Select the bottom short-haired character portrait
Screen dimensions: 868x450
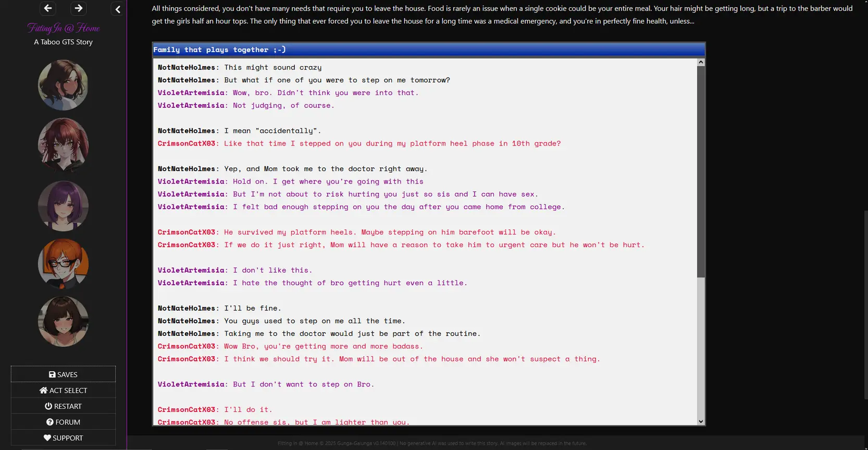point(63,322)
